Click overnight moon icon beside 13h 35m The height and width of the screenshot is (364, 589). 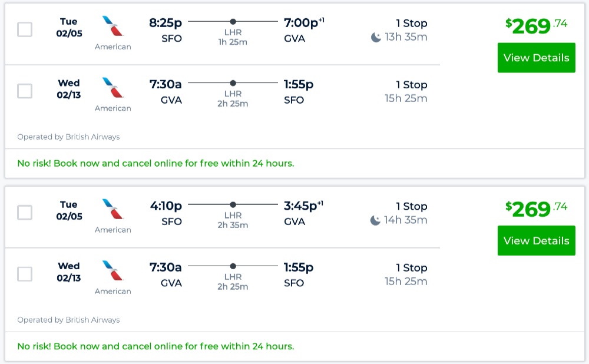pyautogui.click(x=376, y=38)
